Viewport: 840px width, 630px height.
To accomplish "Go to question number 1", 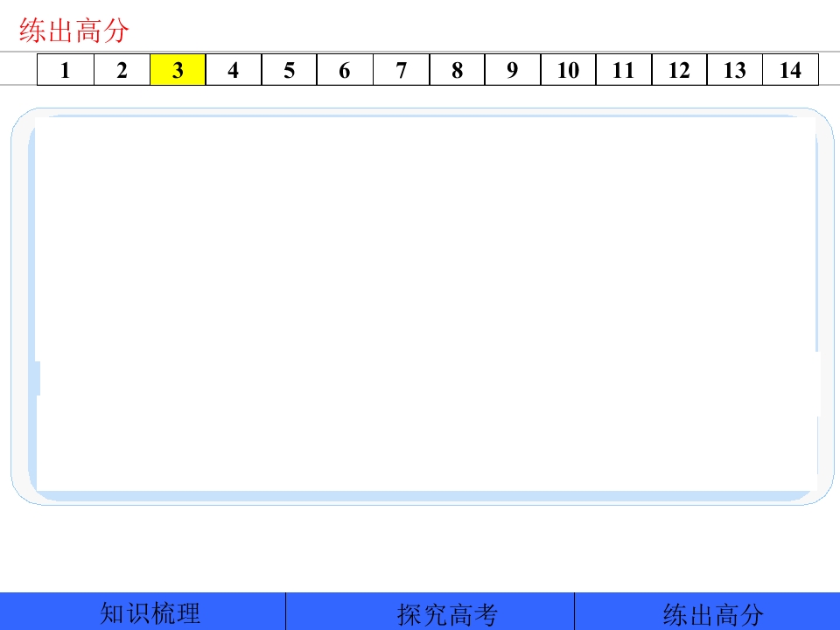I will 66,70.
